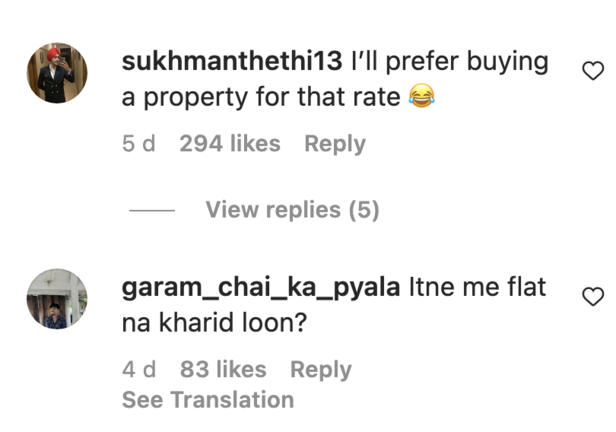Click the text "I'll prefer buying"

pos(450,62)
